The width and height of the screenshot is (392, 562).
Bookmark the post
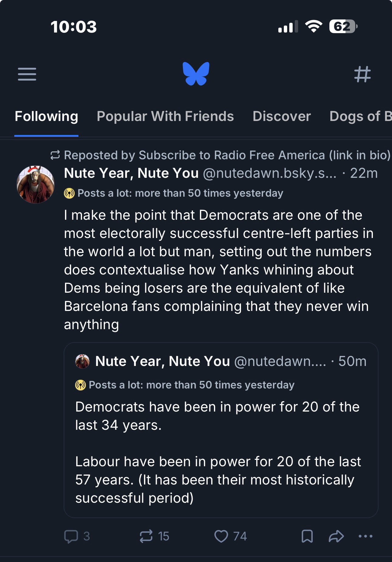[x=307, y=536]
